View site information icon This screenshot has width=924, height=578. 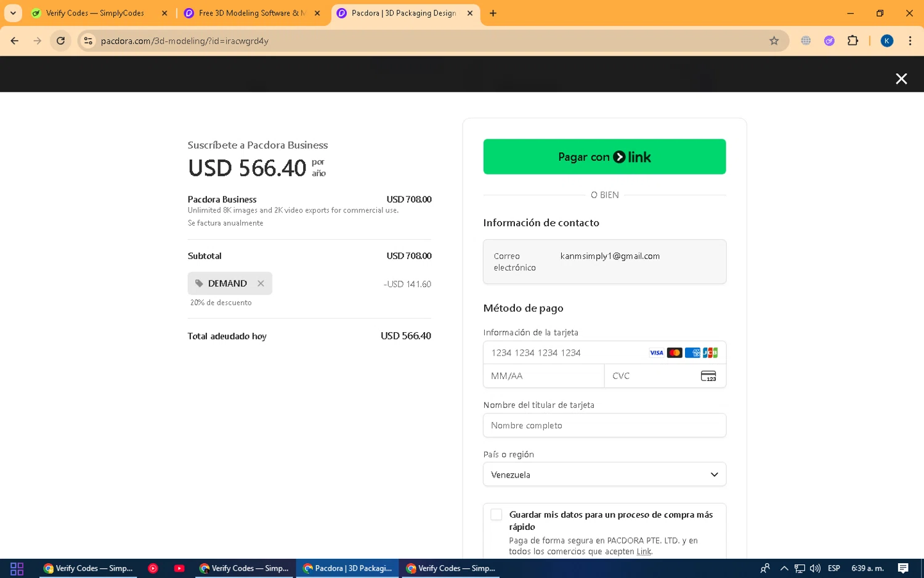click(88, 41)
